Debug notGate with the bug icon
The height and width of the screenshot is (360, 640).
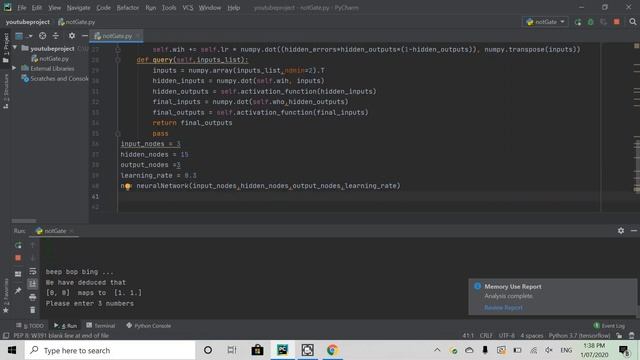pos(591,22)
